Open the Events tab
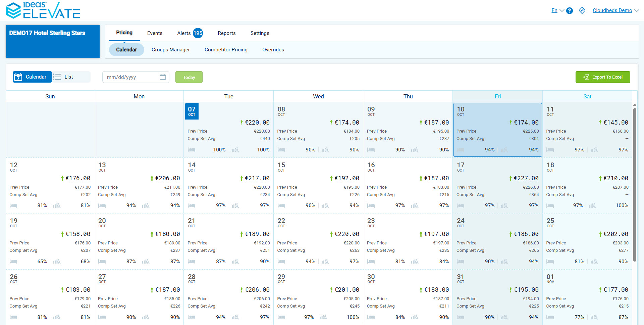Image resolution: width=644 pixels, height=325 pixels. (x=155, y=33)
